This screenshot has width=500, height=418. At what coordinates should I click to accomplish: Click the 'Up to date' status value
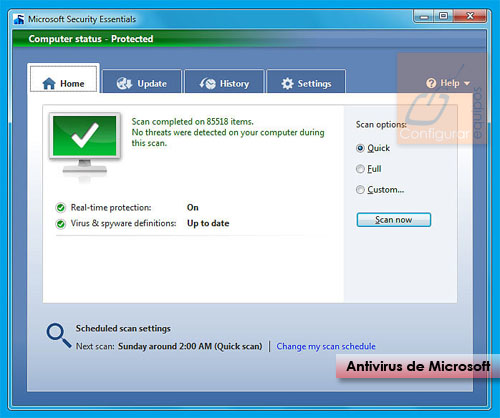click(x=208, y=223)
